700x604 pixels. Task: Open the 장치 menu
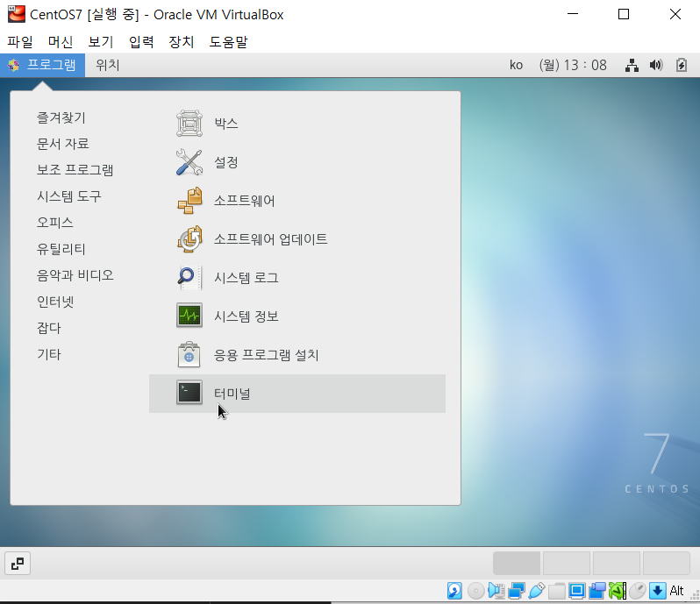[x=182, y=42]
